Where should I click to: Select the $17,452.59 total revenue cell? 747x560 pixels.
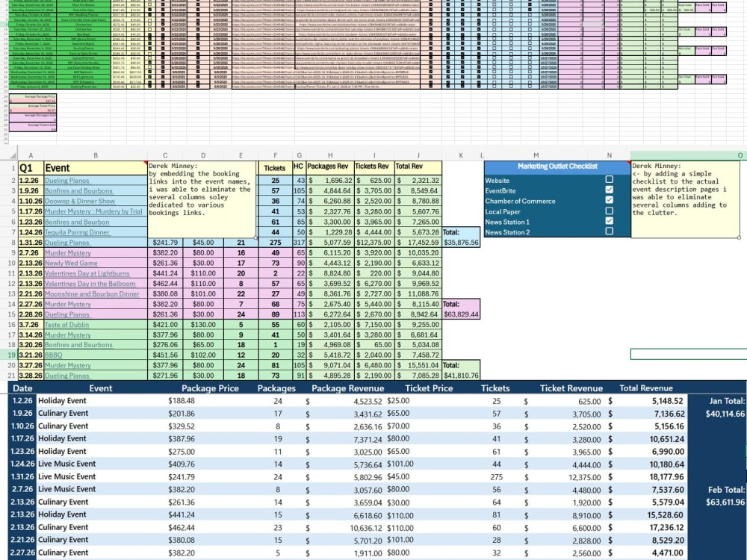(x=418, y=243)
